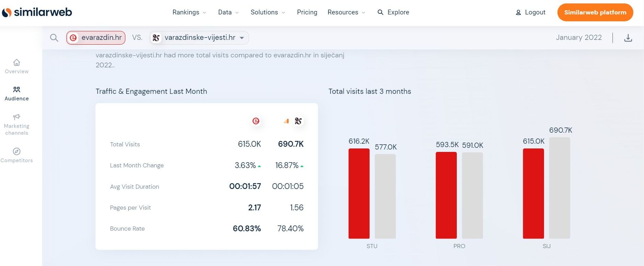Click the search magnifier next to evarazdin.hr
Image resolution: width=644 pixels, height=266 pixels.
click(54, 38)
